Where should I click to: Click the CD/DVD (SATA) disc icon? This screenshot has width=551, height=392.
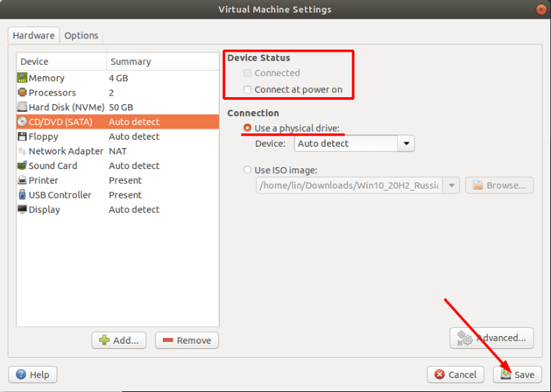[22, 122]
